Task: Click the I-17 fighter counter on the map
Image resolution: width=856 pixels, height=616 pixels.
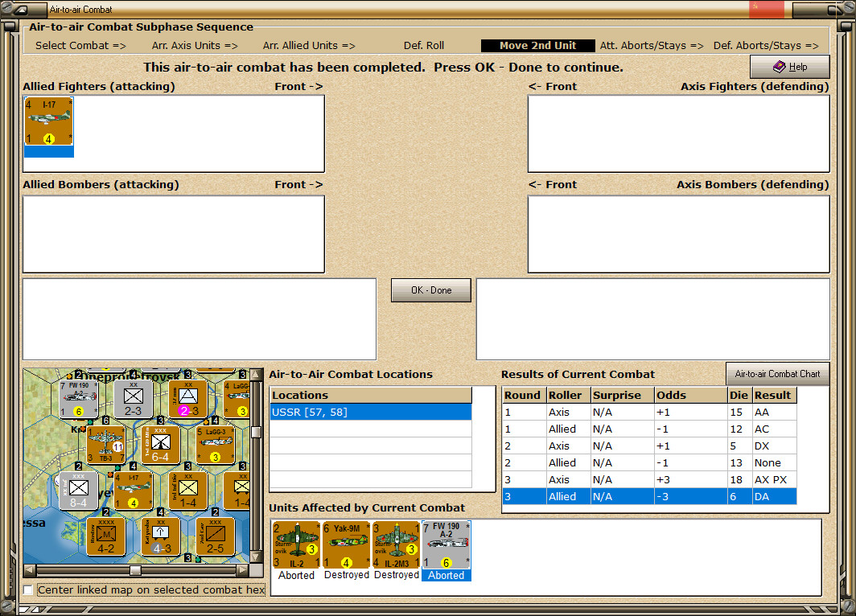Action: 134,491
